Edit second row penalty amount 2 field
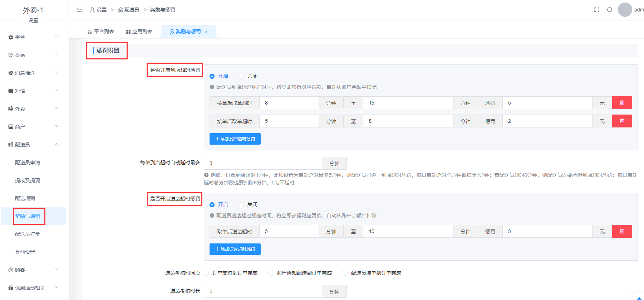 tap(547, 121)
